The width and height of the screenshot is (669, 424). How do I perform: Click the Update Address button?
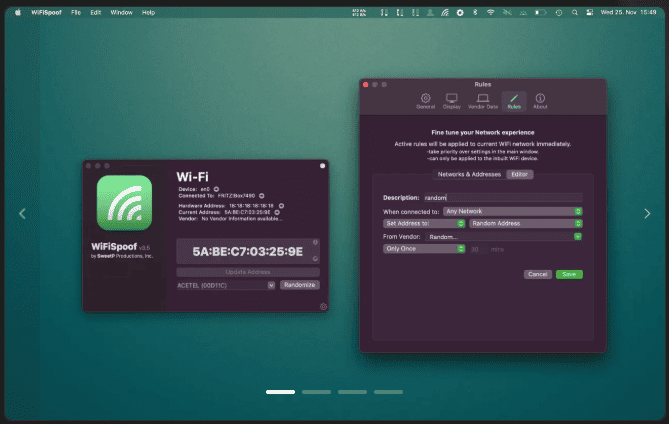click(x=248, y=272)
